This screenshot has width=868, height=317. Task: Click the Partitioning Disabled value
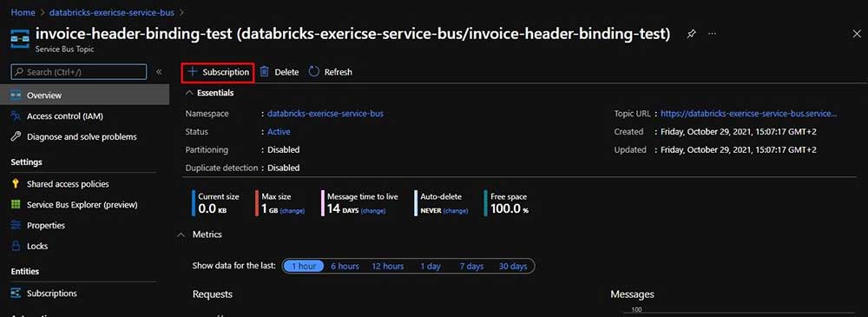pyautogui.click(x=284, y=149)
